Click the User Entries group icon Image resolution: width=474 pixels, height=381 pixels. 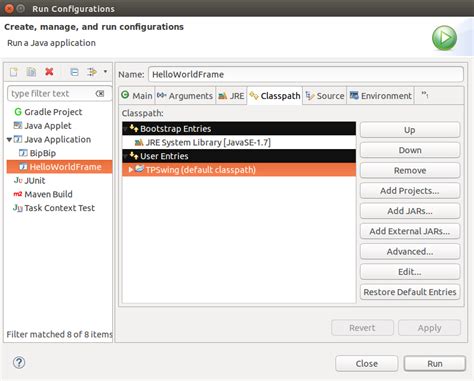click(x=134, y=156)
